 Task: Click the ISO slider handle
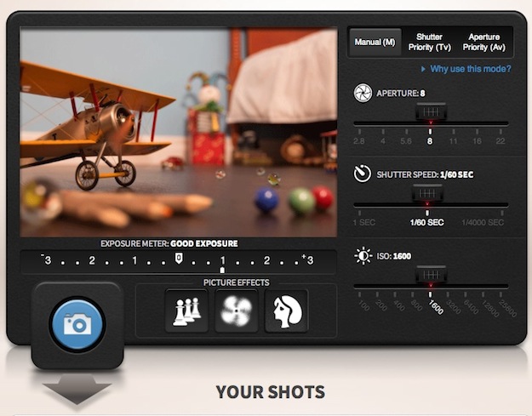tap(431, 276)
